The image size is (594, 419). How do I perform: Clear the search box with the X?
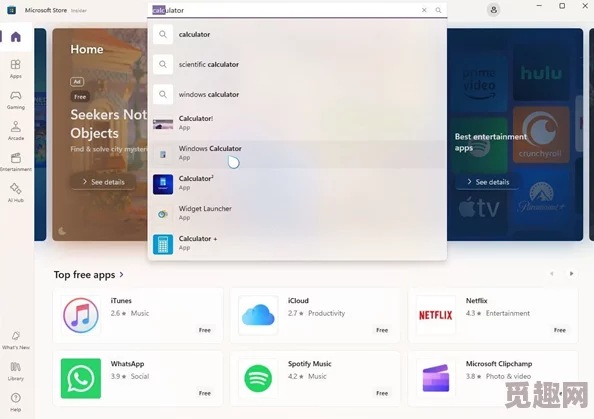tap(424, 10)
